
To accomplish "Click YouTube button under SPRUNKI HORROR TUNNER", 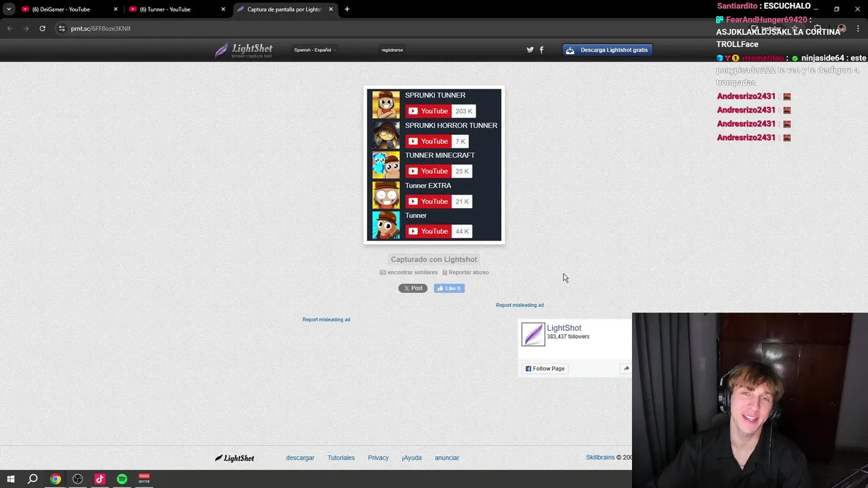I will point(428,141).
